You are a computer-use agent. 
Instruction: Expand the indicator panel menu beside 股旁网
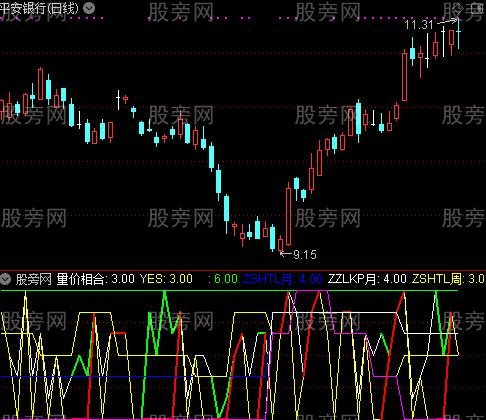[6, 279]
